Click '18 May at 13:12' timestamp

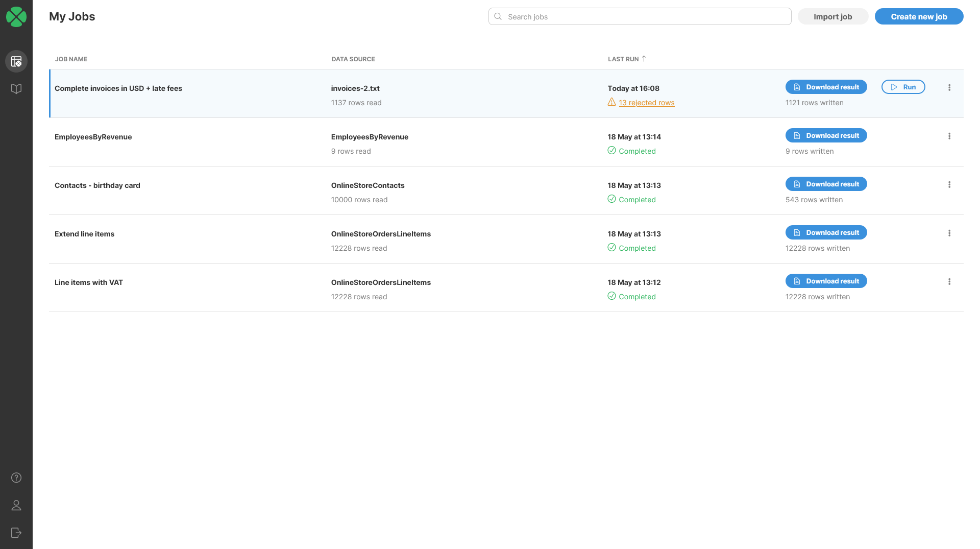click(634, 282)
